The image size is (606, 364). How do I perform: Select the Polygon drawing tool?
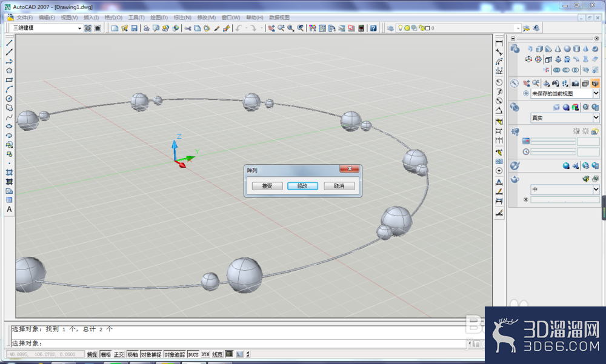9,71
